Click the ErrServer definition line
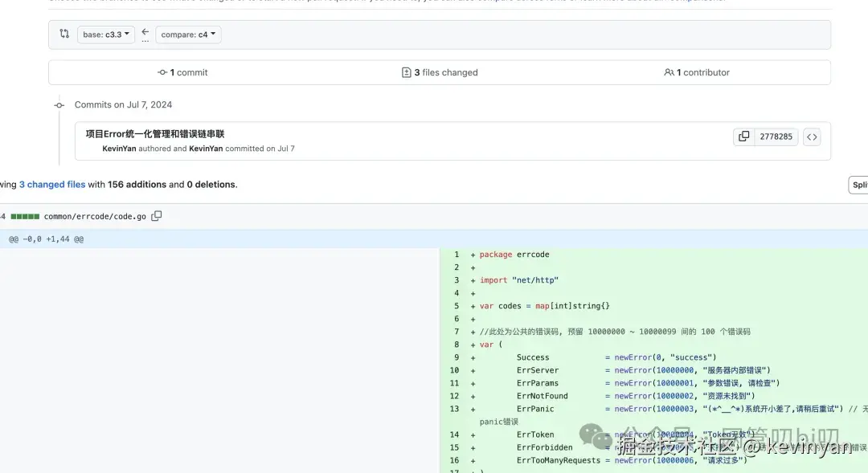868x473 pixels. click(643, 370)
